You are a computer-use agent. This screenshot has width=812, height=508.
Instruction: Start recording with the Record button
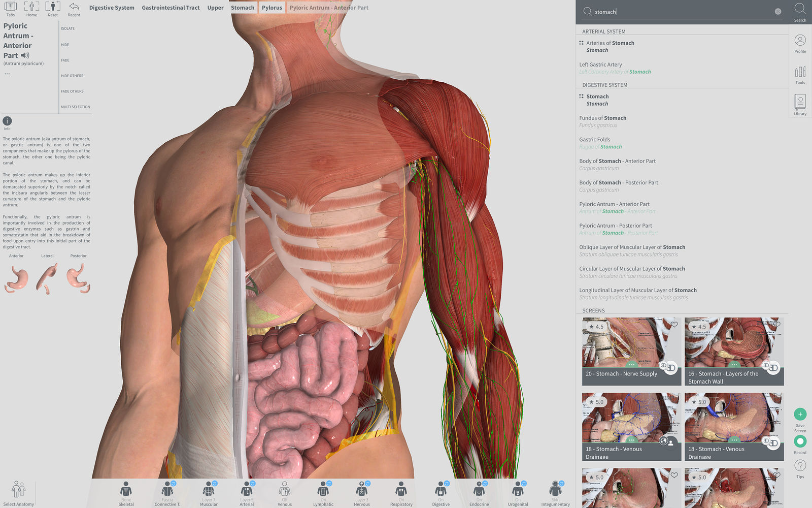coord(800,441)
